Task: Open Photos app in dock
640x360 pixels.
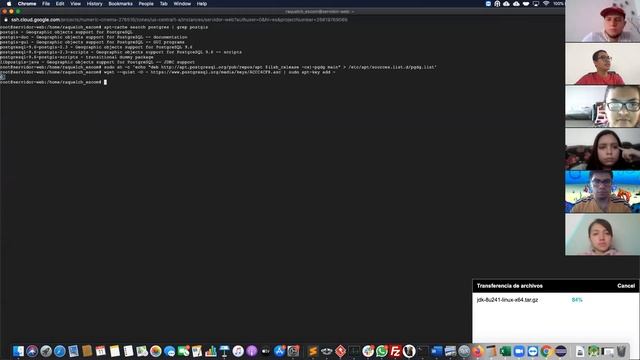Action: (156, 351)
